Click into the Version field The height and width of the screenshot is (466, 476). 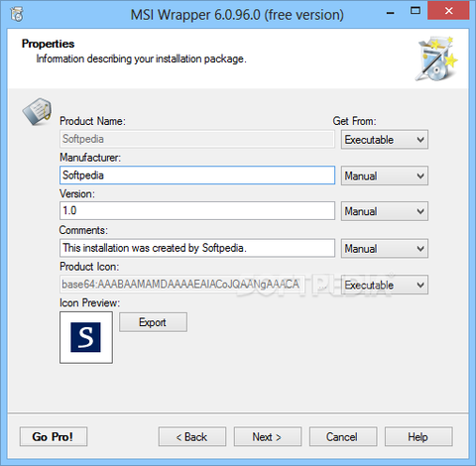click(x=197, y=211)
